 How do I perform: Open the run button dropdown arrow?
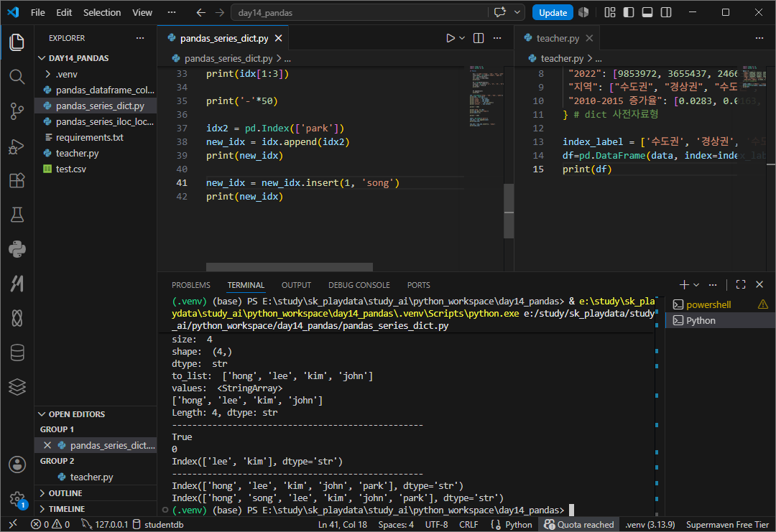coord(462,38)
